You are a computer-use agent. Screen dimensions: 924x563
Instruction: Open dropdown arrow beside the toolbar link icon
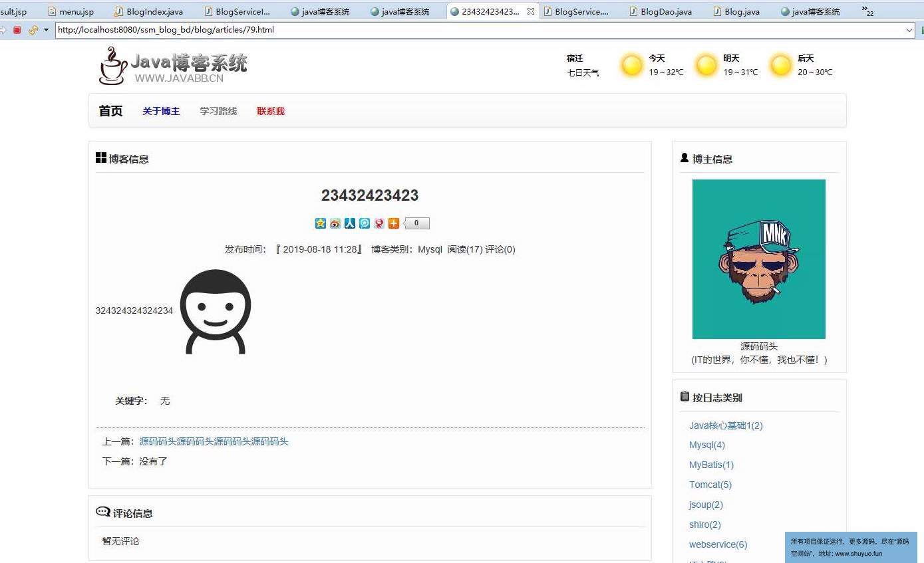coord(46,30)
